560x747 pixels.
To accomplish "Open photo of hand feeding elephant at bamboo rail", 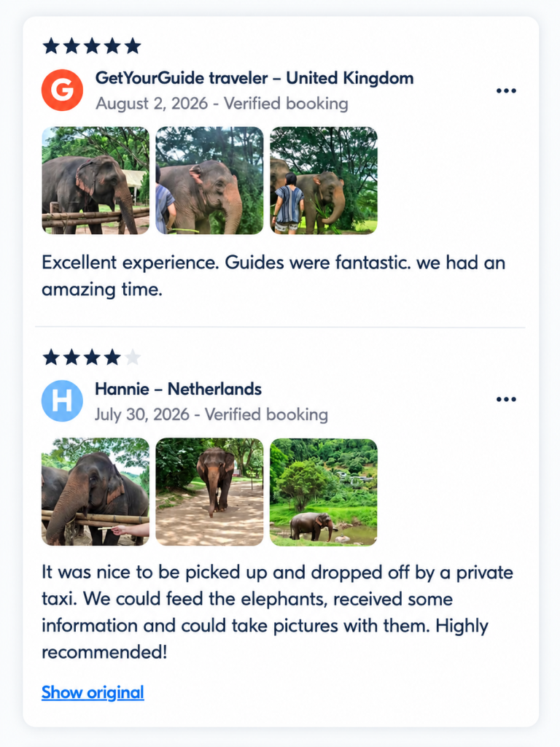I will coord(96,492).
